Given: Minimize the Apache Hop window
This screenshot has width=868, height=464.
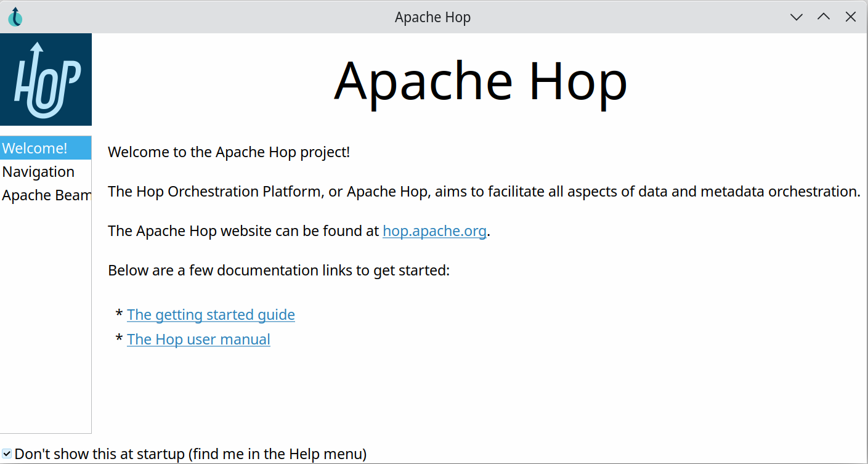Looking at the screenshot, I should click(797, 17).
